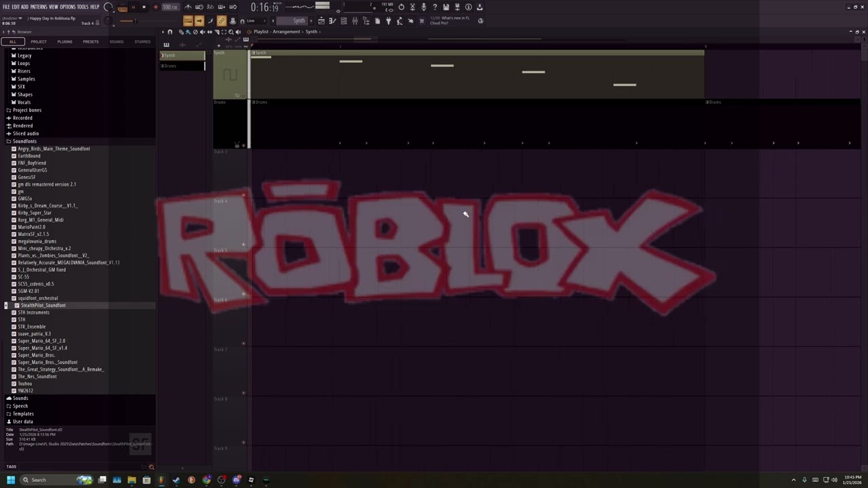Select the EarthBound soundfont

[29, 156]
